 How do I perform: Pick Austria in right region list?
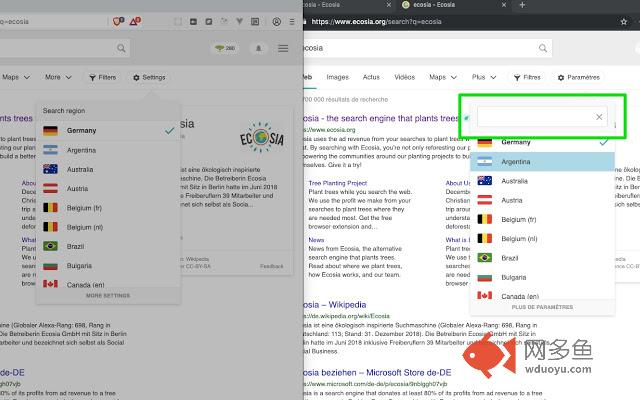point(542,200)
